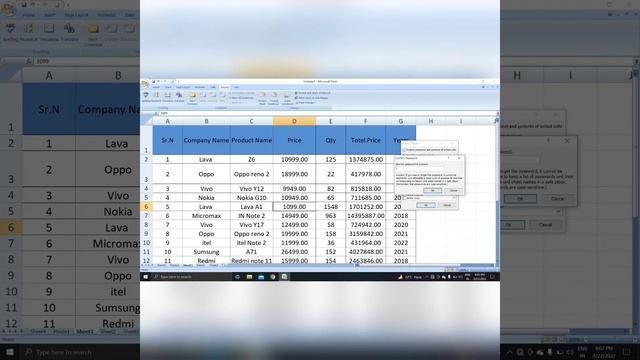640x360 pixels.
Task: Click the Protect Sheet icon
Action: (x=262, y=98)
